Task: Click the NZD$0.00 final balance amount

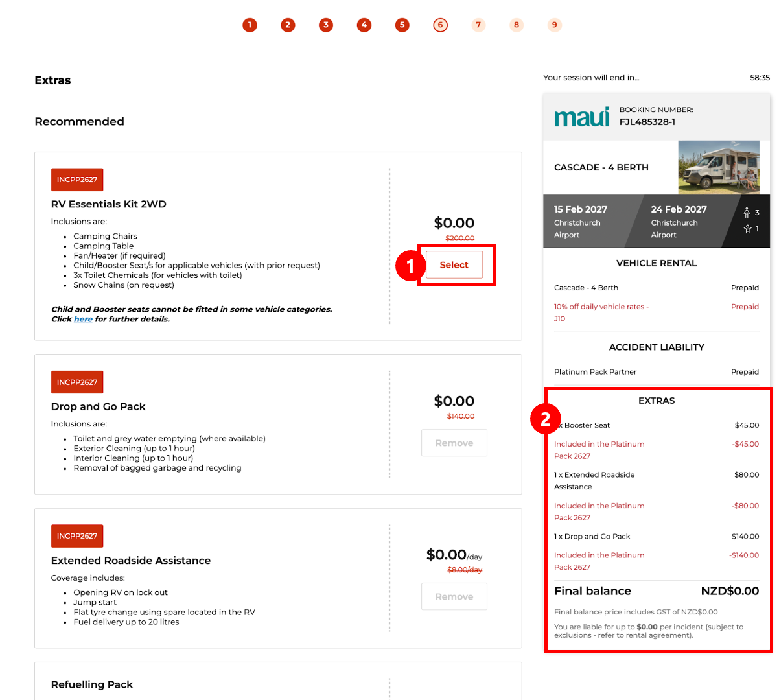Action: 730,591
